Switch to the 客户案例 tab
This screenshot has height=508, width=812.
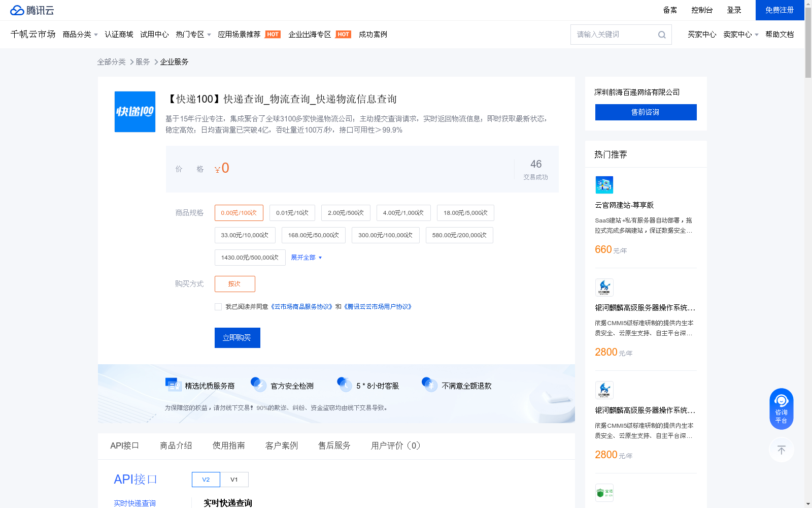click(x=282, y=446)
